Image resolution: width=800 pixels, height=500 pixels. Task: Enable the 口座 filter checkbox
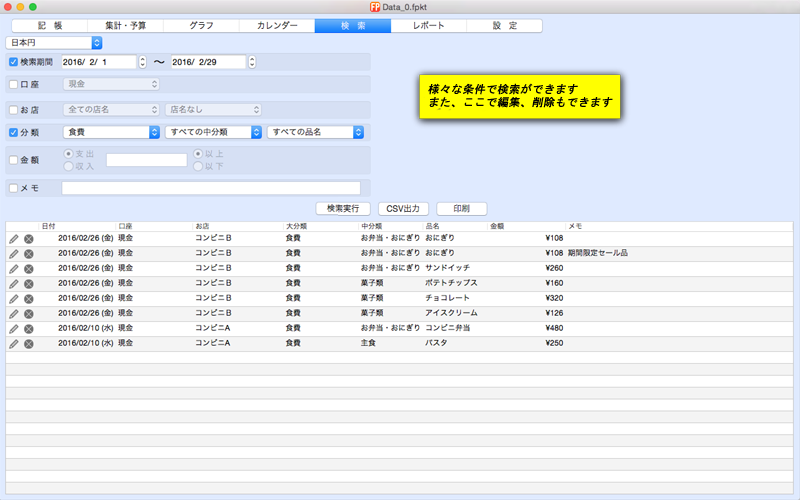coord(13,85)
